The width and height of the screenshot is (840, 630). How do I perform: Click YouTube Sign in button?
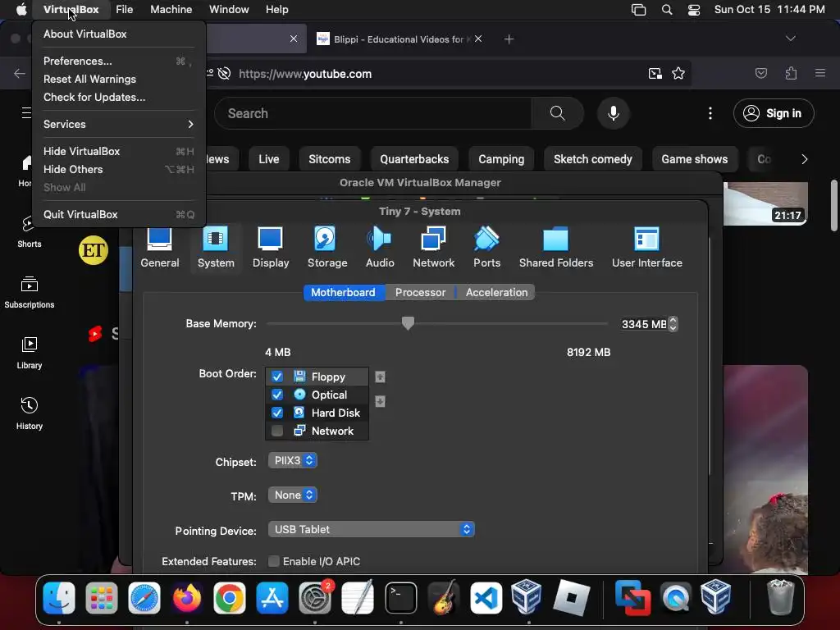[x=774, y=113]
